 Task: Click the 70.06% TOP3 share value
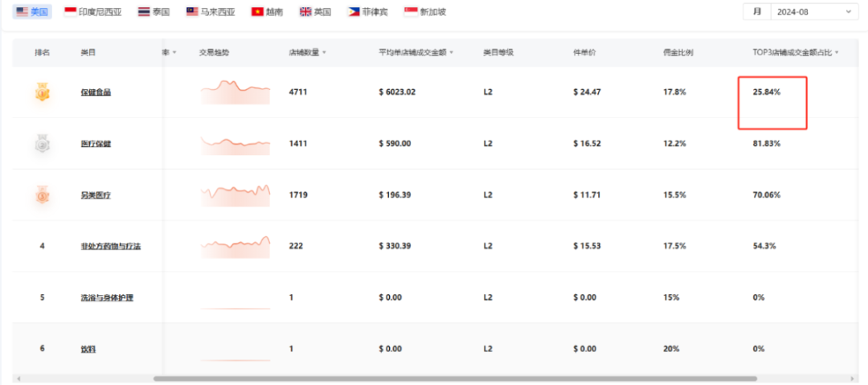766,195
